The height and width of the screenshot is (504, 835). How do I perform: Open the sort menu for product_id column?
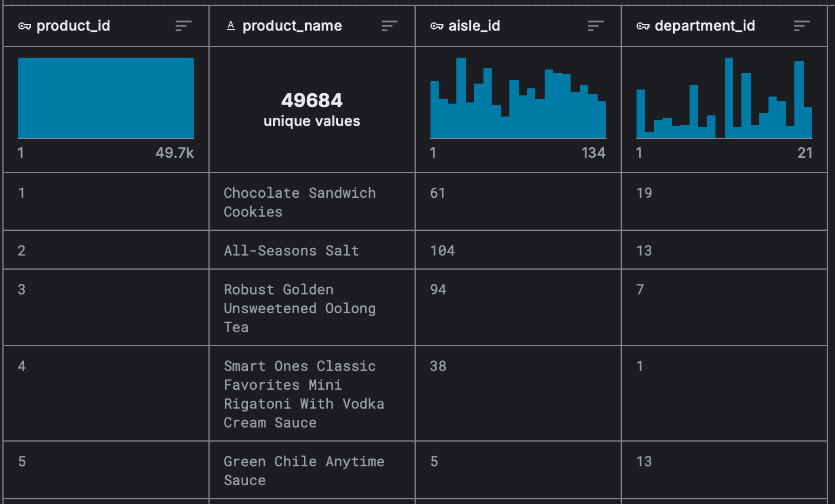click(184, 26)
